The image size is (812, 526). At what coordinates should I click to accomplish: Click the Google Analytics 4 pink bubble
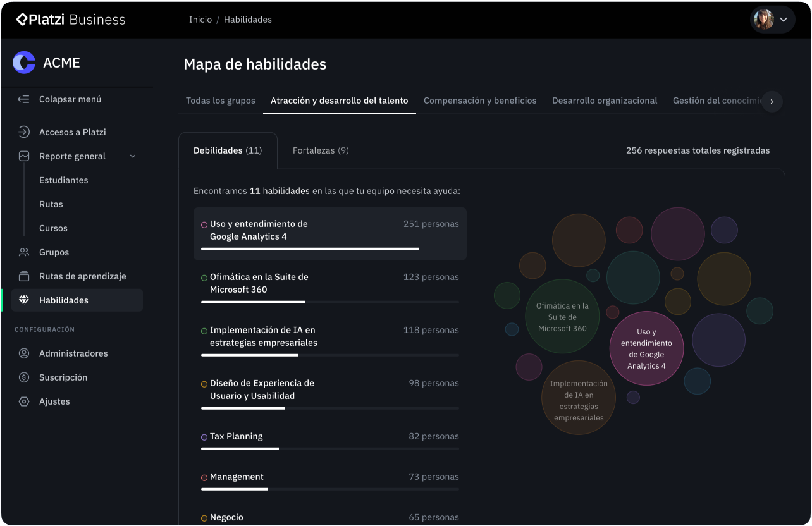646,348
